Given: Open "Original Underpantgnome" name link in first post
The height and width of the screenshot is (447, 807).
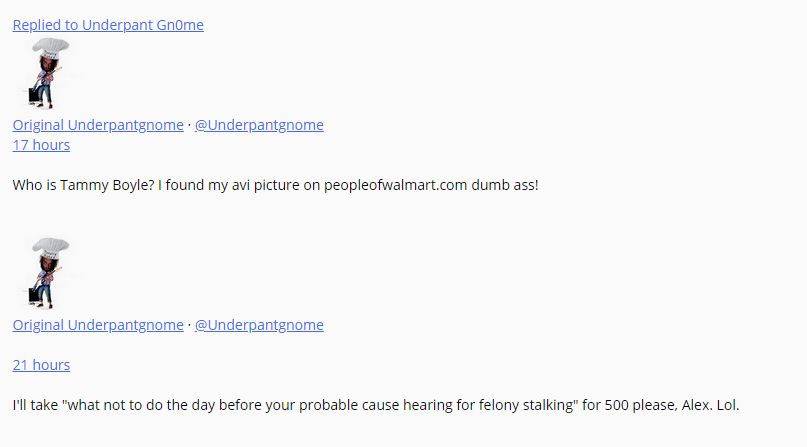Looking at the screenshot, I should tap(98, 125).
